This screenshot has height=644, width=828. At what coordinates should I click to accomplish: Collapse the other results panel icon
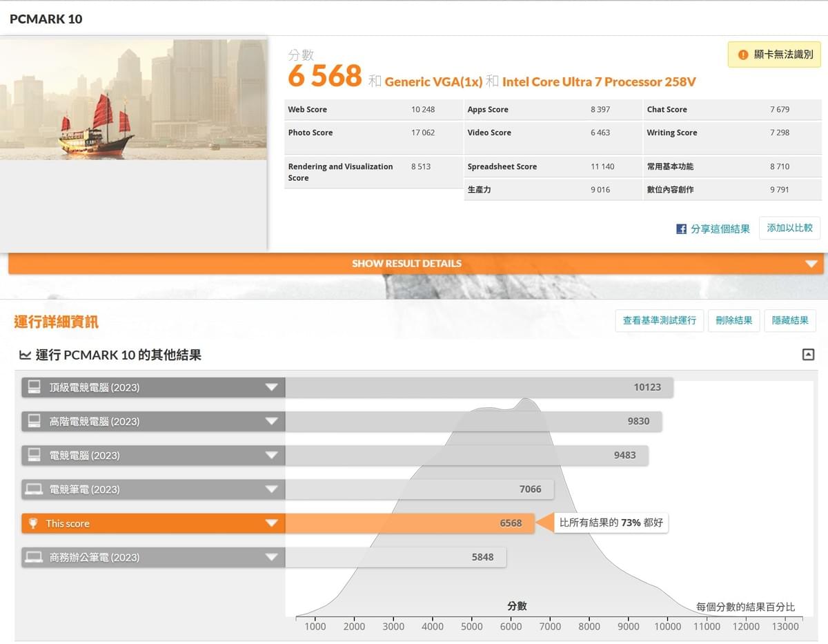click(808, 355)
